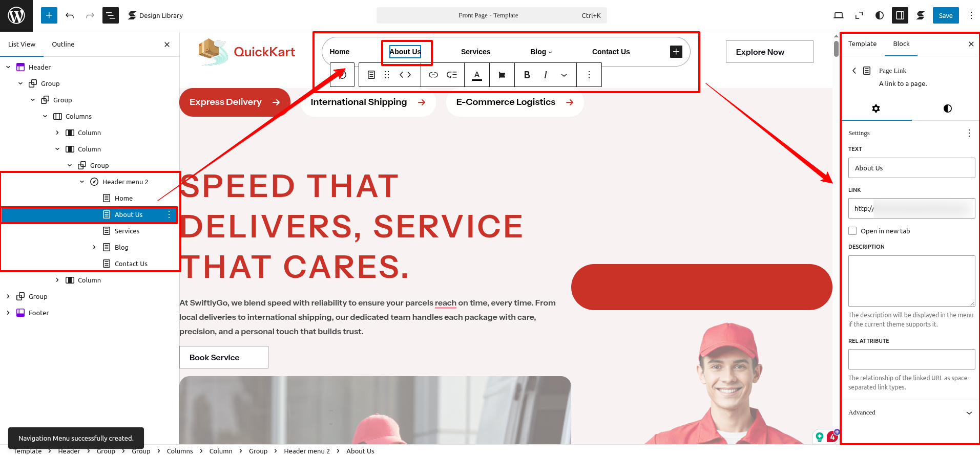Add a block with navigation plus icon

pos(676,52)
